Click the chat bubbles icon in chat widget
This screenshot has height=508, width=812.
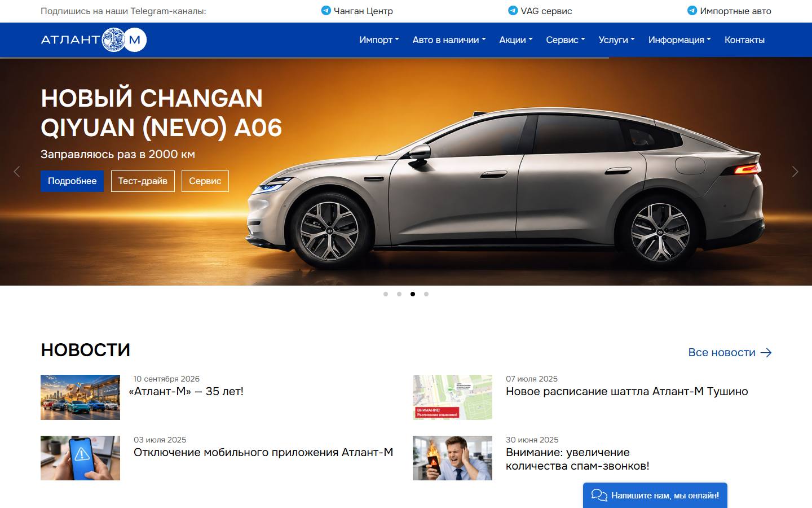coord(599,496)
